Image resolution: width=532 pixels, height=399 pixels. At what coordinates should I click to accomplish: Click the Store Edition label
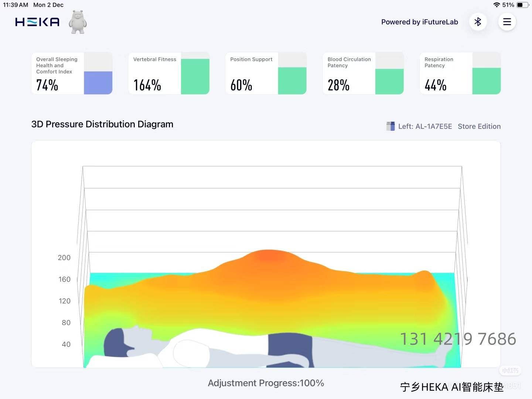(479, 126)
